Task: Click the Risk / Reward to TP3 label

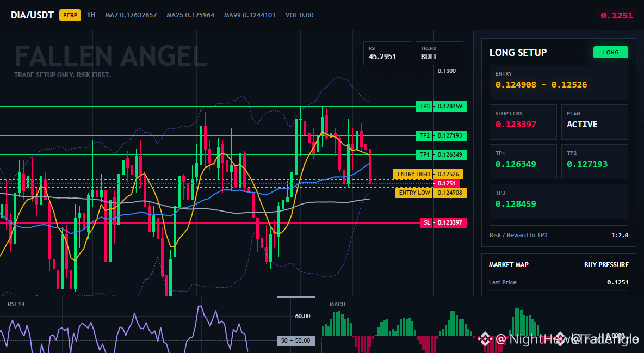Action: coord(518,235)
